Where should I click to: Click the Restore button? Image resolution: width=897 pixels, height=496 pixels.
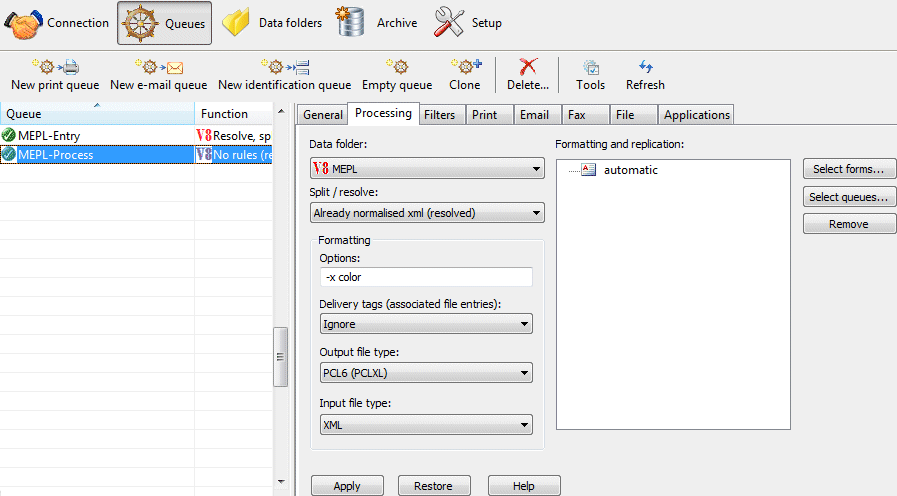pyautogui.click(x=434, y=486)
